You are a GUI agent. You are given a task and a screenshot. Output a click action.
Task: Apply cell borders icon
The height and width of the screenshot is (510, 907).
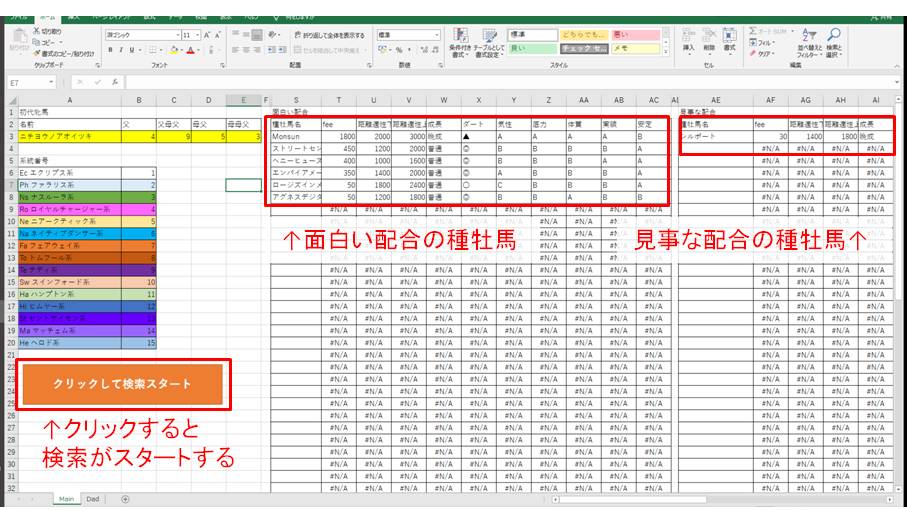pyautogui.click(x=153, y=50)
